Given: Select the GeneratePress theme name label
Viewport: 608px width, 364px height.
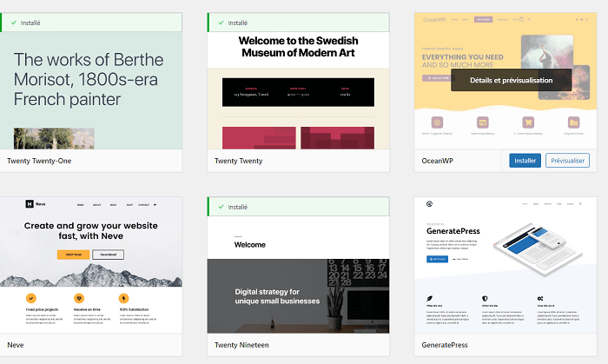Looking at the screenshot, I should [445, 345].
